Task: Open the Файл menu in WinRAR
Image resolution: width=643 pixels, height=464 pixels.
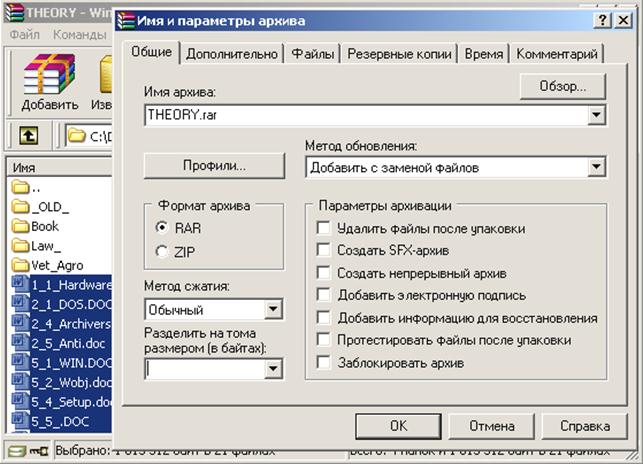Action: coord(25,34)
